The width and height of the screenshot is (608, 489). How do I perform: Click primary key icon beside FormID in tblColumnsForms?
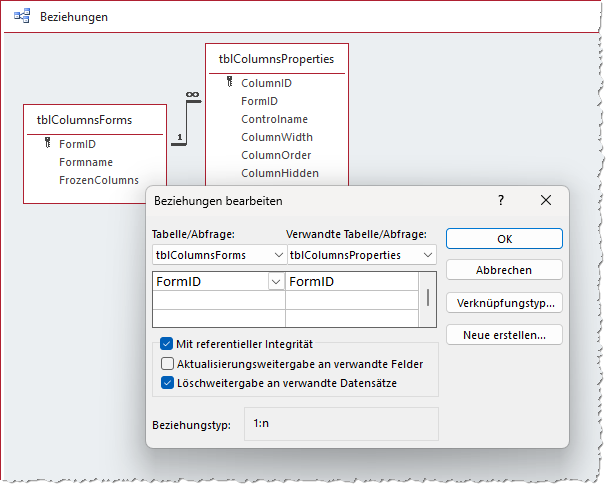(x=47, y=144)
